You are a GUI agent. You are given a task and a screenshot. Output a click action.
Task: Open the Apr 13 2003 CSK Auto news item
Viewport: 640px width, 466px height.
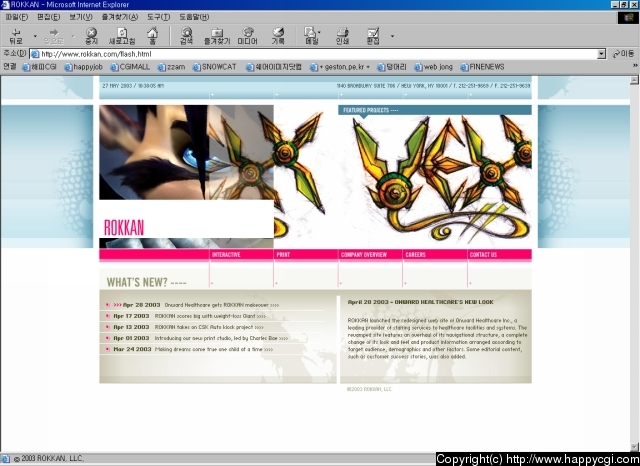tap(184, 327)
